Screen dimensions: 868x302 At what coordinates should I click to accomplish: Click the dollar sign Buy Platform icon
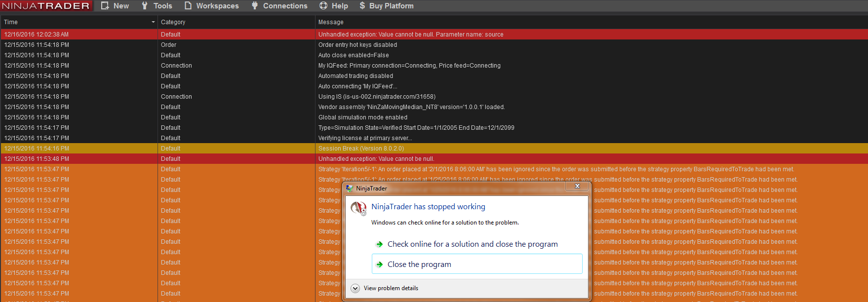[362, 5]
